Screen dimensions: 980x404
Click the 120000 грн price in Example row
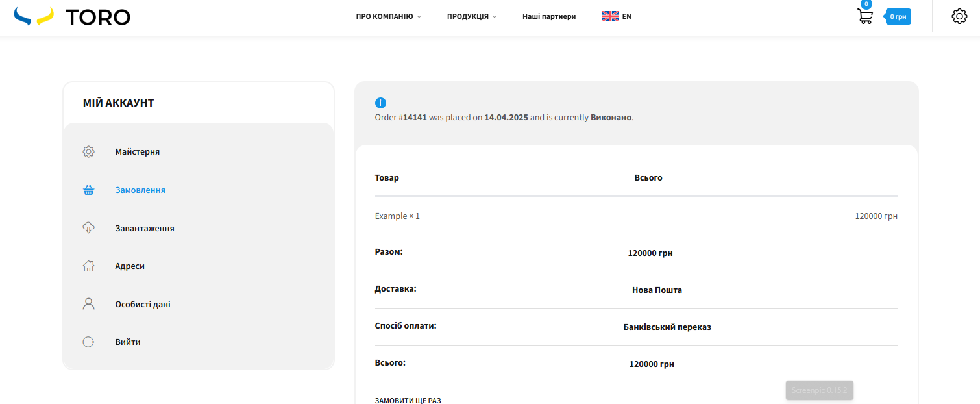(876, 216)
